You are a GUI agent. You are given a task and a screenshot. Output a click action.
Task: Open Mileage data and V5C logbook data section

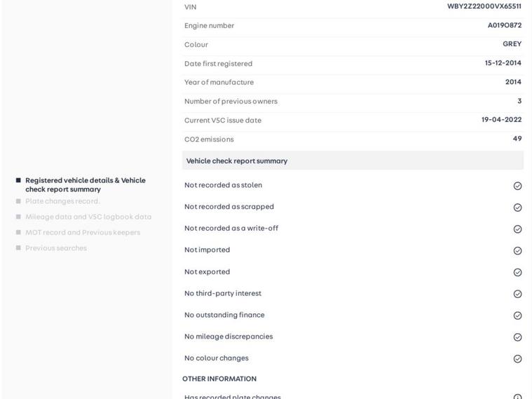88,217
